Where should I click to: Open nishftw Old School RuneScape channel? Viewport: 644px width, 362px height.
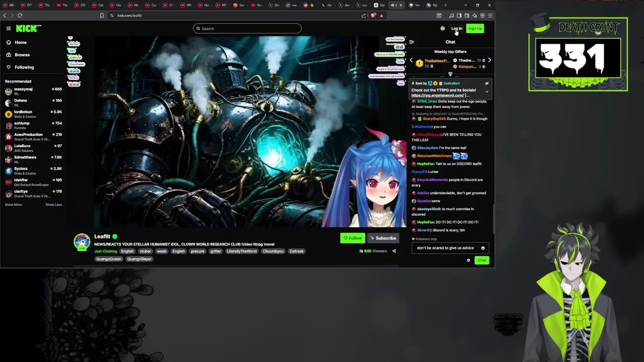(x=33, y=182)
